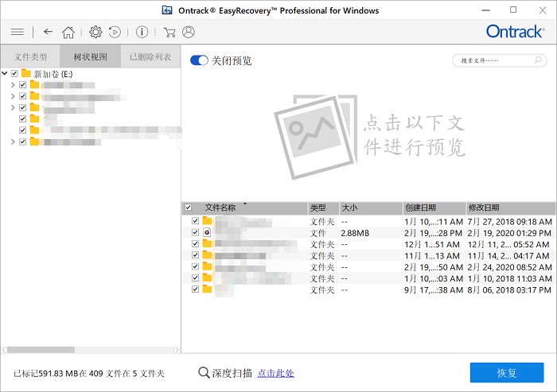
Task: Click the 1月 10, 2018 11:03 AM date
Action: (x=509, y=278)
